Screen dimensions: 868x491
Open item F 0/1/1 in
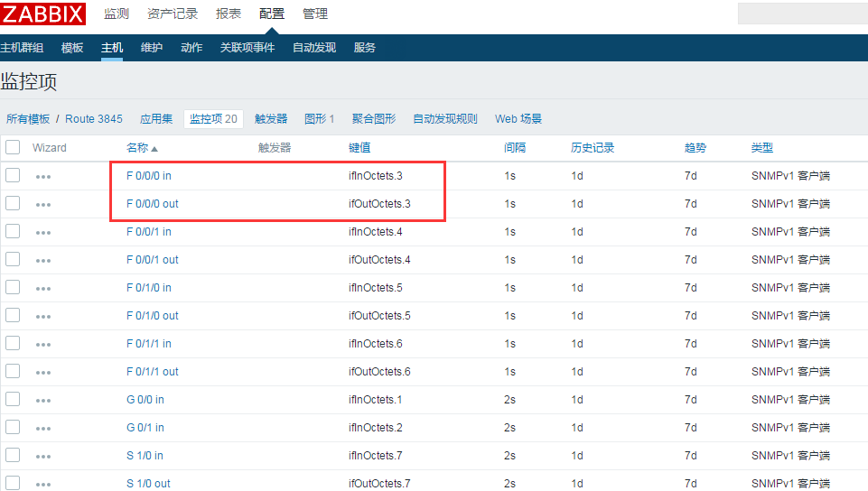149,343
